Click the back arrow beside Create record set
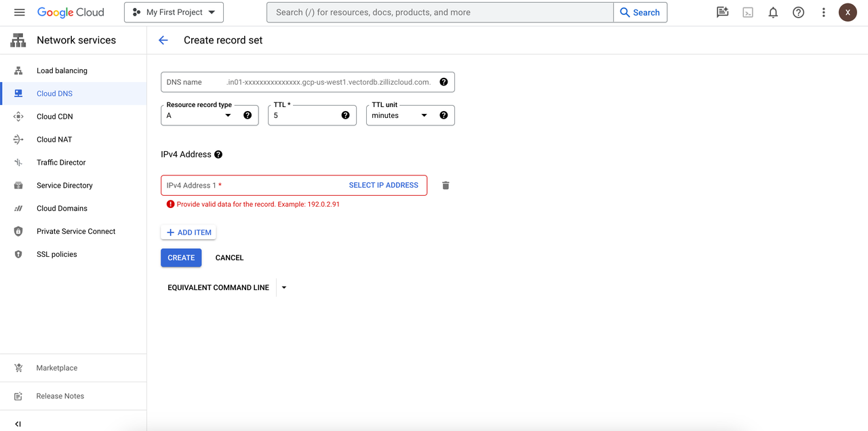This screenshot has height=431, width=868. coord(163,40)
